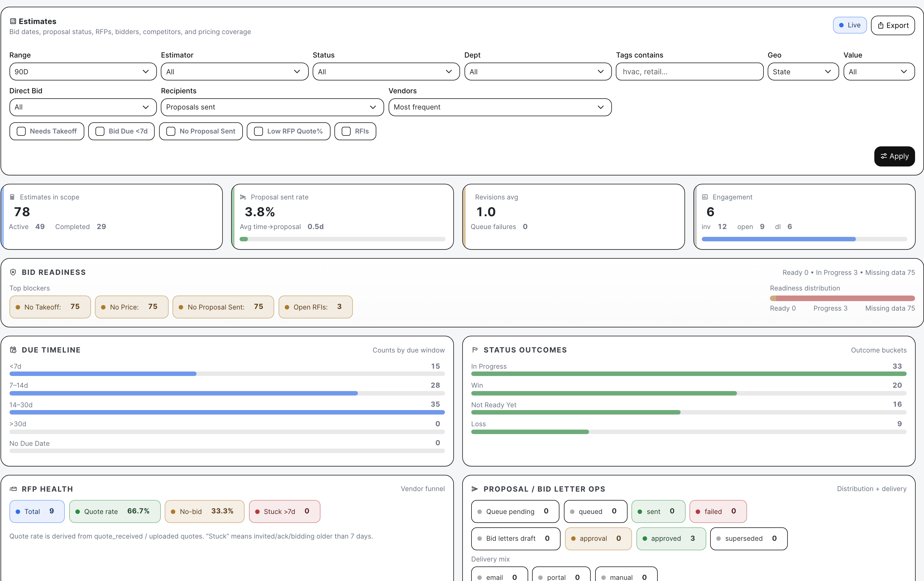Click the RFP Health icon
This screenshot has width=924, height=581.
coord(13,489)
